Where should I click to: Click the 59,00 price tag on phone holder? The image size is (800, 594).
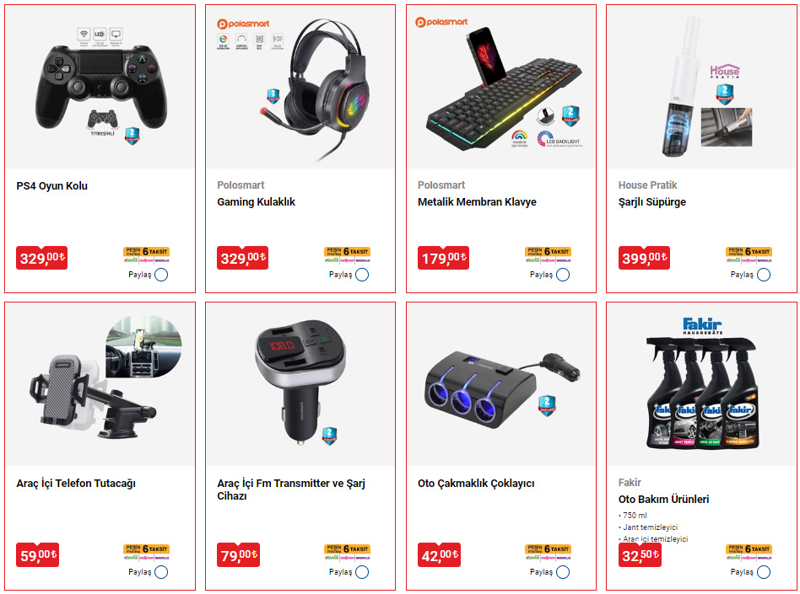point(38,555)
